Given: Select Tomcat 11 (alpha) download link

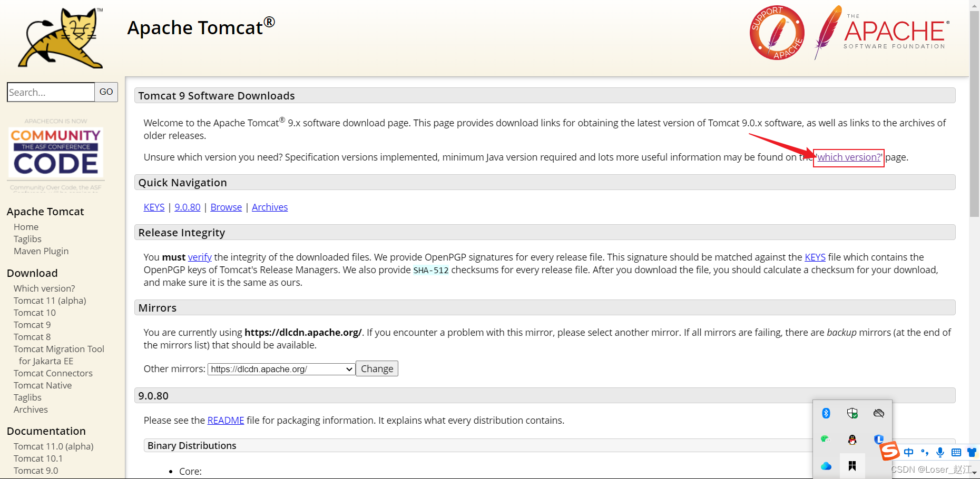Looking at the screenshot, I should click(50, 301).
